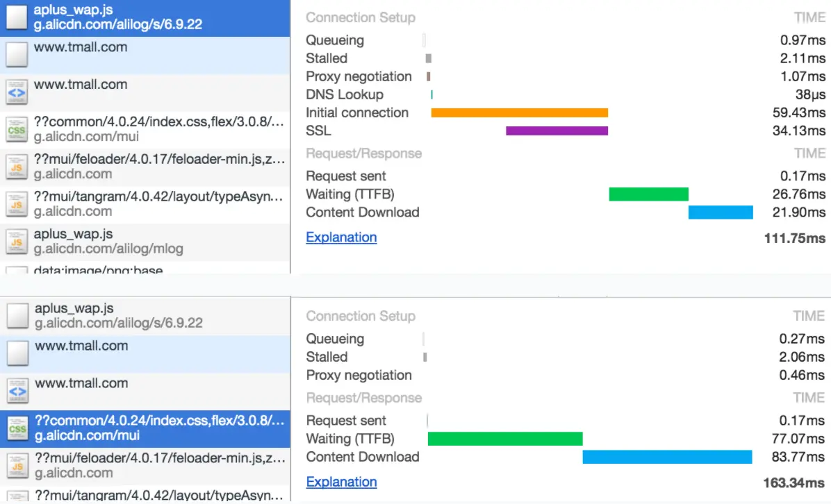Viewport: 831px width, 504px height.
Task: Click the selected CSS icon in bottom panel
Action: tap(17, 429)
